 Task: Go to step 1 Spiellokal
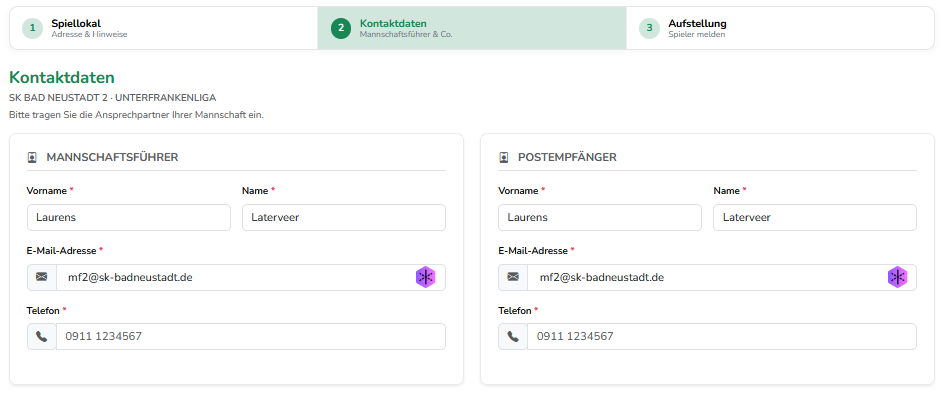tap(164, 28)
